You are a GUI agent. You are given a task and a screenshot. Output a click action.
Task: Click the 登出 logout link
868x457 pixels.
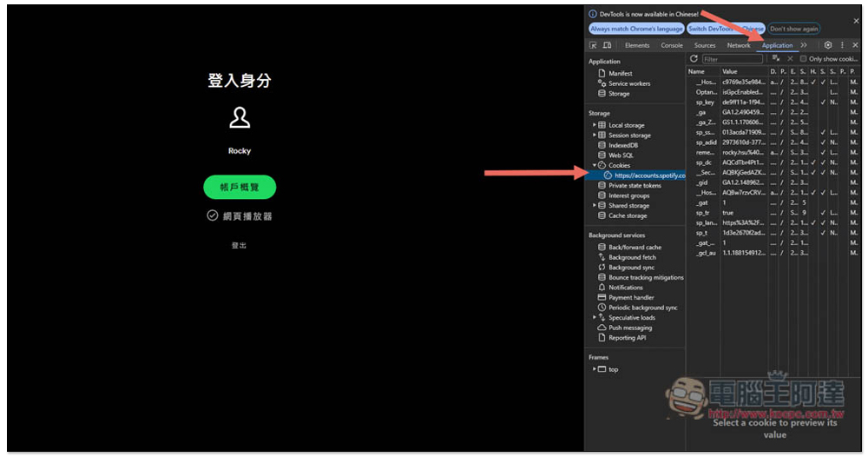coord(240,245)
